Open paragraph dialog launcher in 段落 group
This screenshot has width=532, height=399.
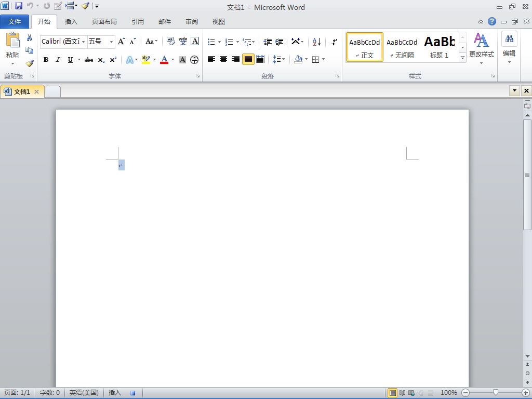click(337, 76)
